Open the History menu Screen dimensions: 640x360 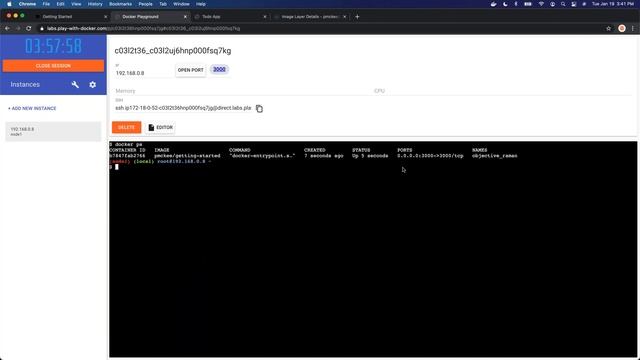coord(95,4)
